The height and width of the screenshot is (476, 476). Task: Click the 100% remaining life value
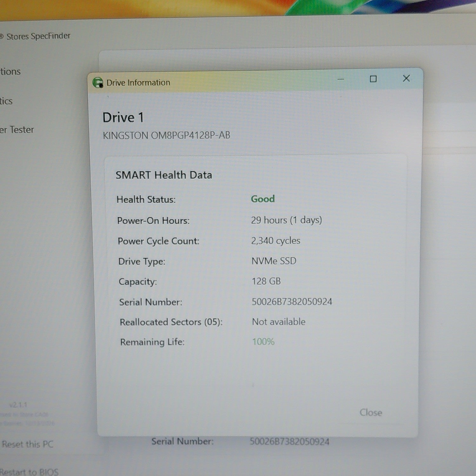[x=263, y=342]
